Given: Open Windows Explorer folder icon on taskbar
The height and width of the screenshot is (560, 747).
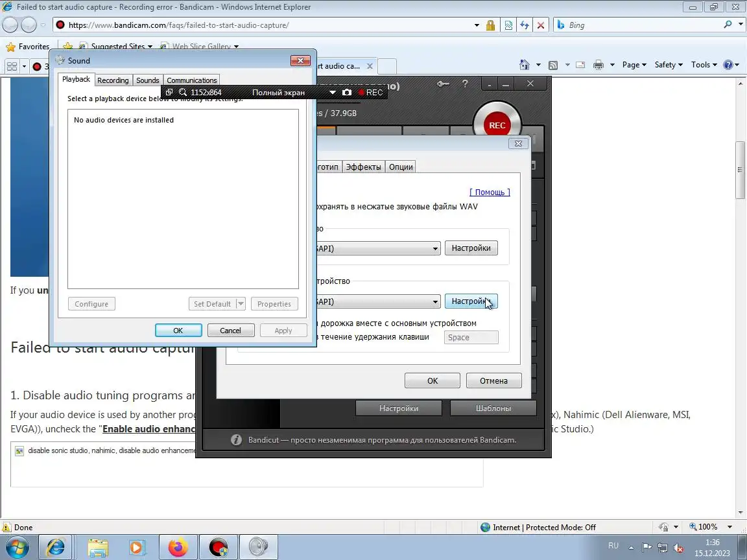Looking at the screenshot, I should coord(98,547).
